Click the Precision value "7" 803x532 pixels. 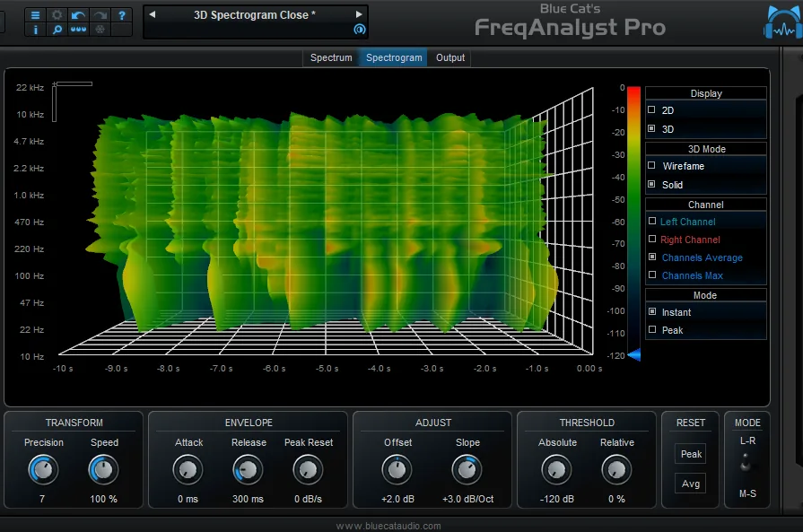coord(42,499)
